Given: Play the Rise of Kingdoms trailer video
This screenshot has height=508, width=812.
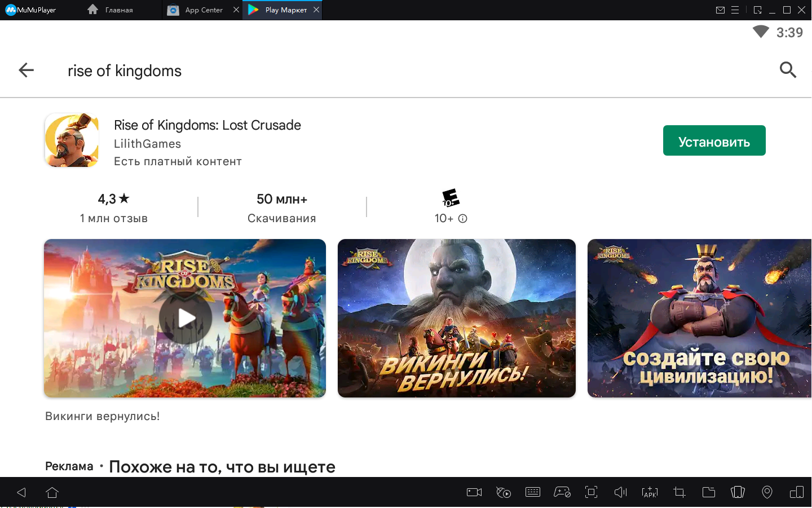Looking at the screenshot, I should (x=186, y=319).
